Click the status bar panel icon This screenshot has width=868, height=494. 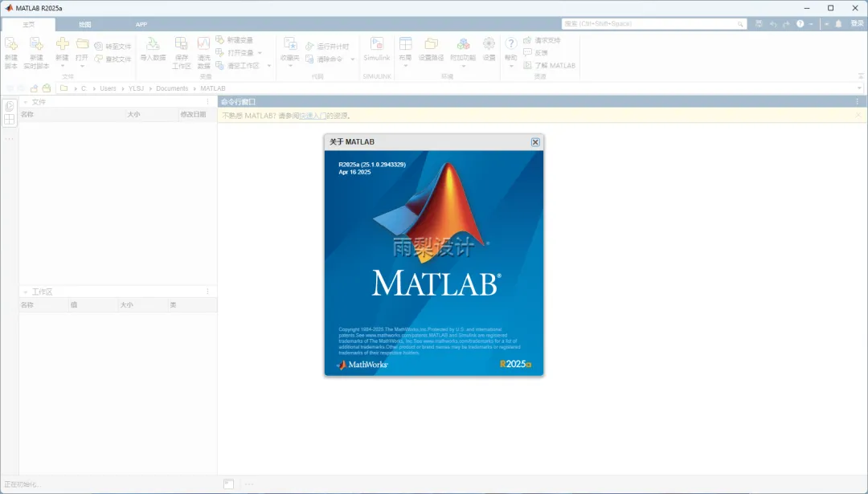[x=228, y=484]
